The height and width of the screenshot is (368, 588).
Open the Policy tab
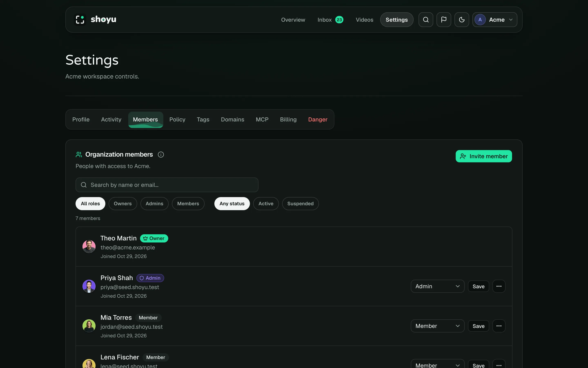coord(177,120)
